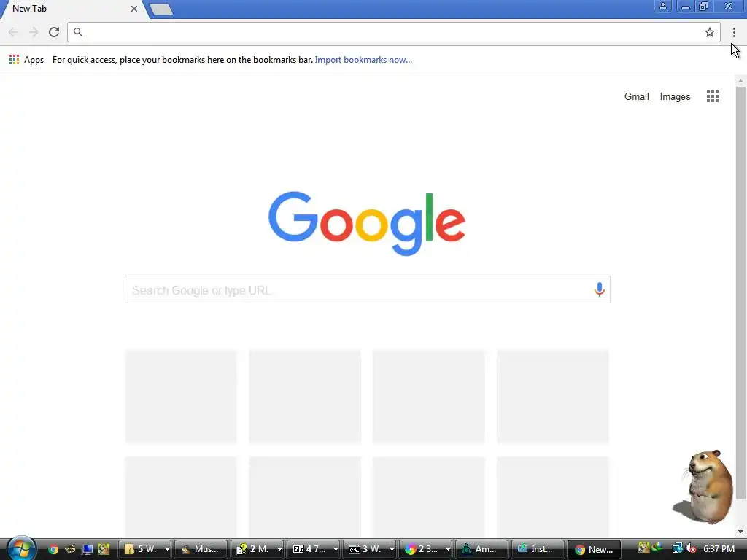Click the Import bookmarks now link
The height and width of the screenshot is (560, 747).
tap(363, 60)
